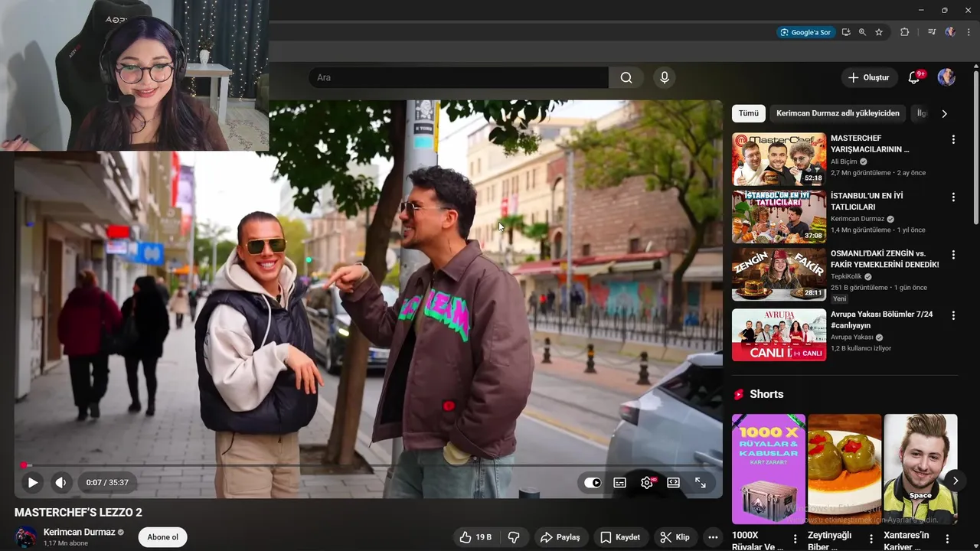Open the Chrome three-dot menu
The height and width of the screenshot is (551, 980).
pos(969,32)
